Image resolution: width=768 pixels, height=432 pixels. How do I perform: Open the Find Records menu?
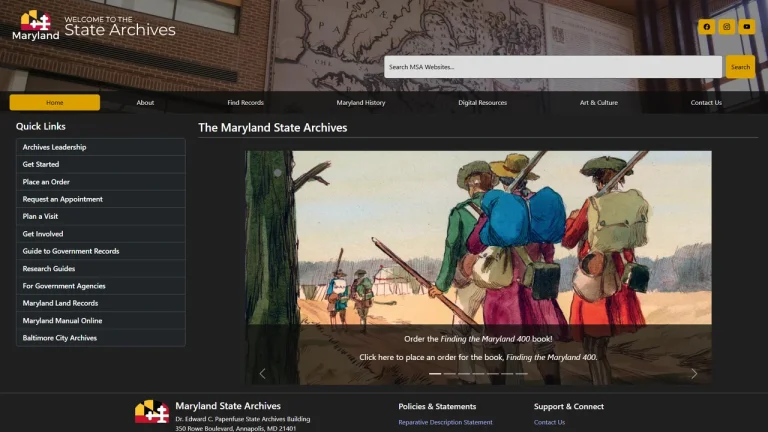point(245,102)
